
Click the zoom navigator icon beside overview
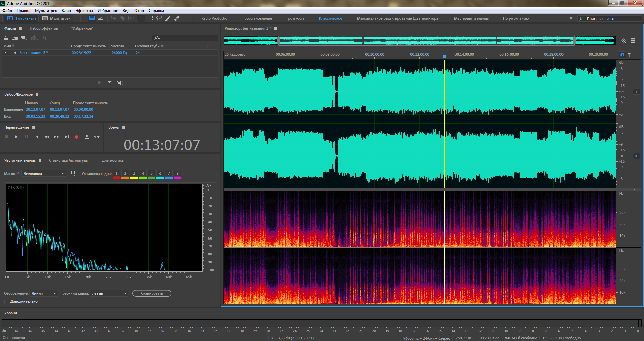tap(623, 41)
